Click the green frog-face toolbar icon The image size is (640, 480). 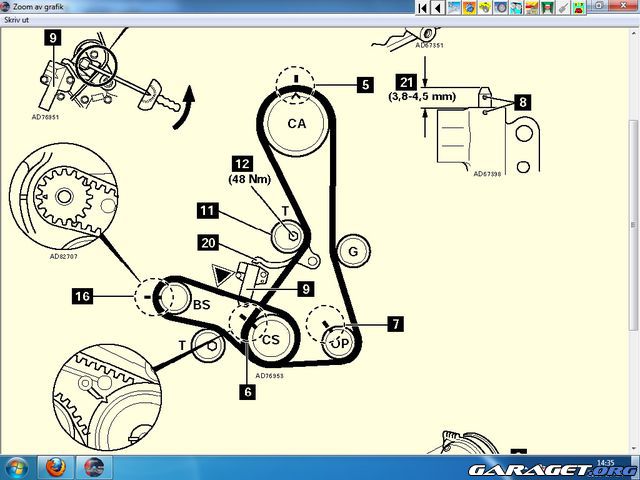pos(577,7)
